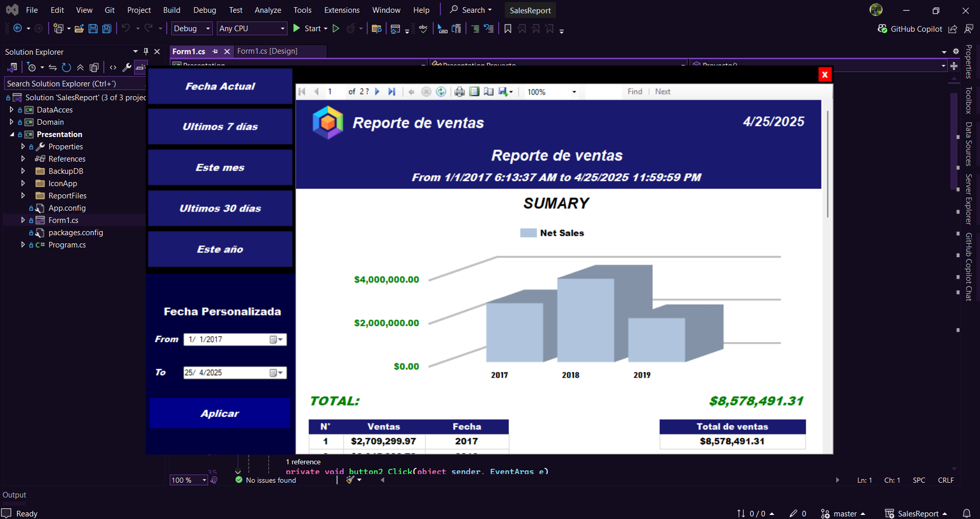The height and width of the screenshot is (519, 980).
Task: Open the Build menu
Action: (172, 10)
